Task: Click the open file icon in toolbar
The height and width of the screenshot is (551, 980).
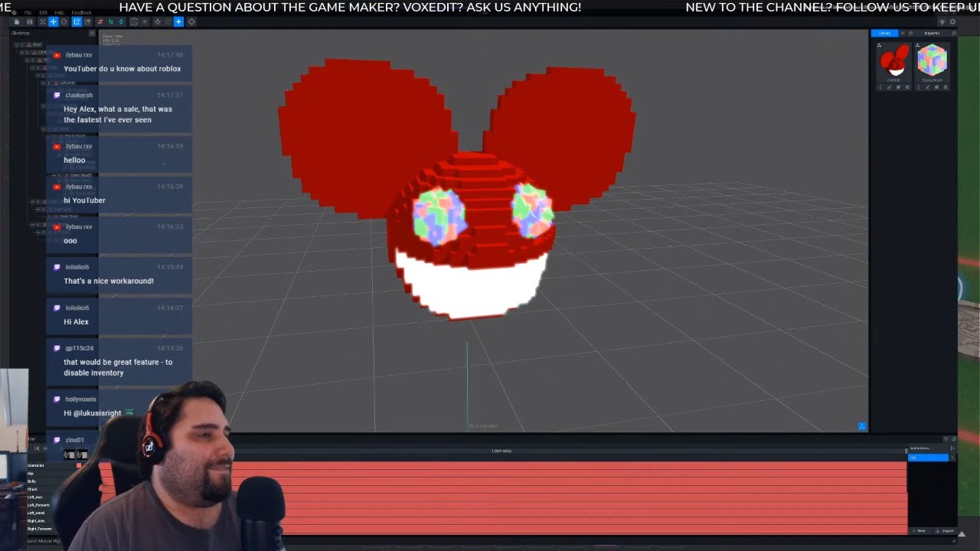Action: coord(17,22)
